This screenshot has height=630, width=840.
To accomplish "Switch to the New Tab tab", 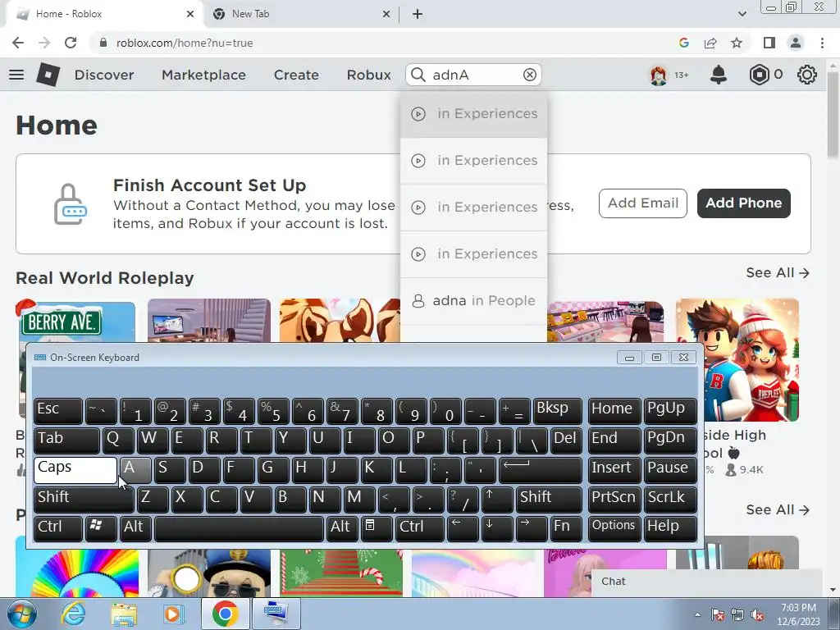I will (x=302, y=14).
